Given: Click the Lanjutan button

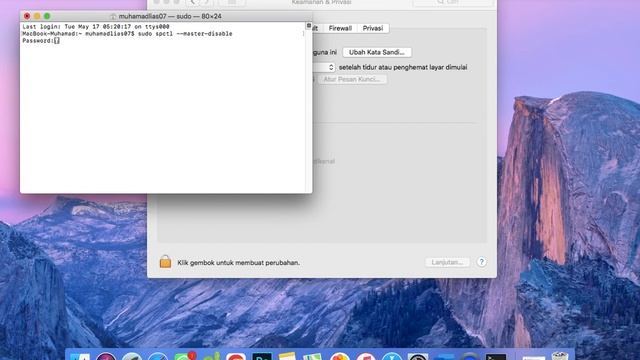Looking at the screenshot, I should [x=447, y=262].
